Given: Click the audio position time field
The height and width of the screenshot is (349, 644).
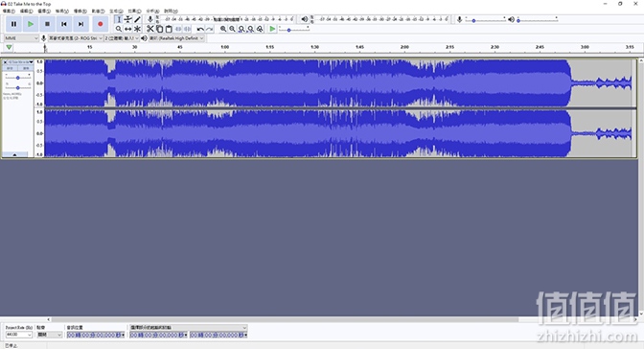Looking at the screenshot, I should click(96, 335).
